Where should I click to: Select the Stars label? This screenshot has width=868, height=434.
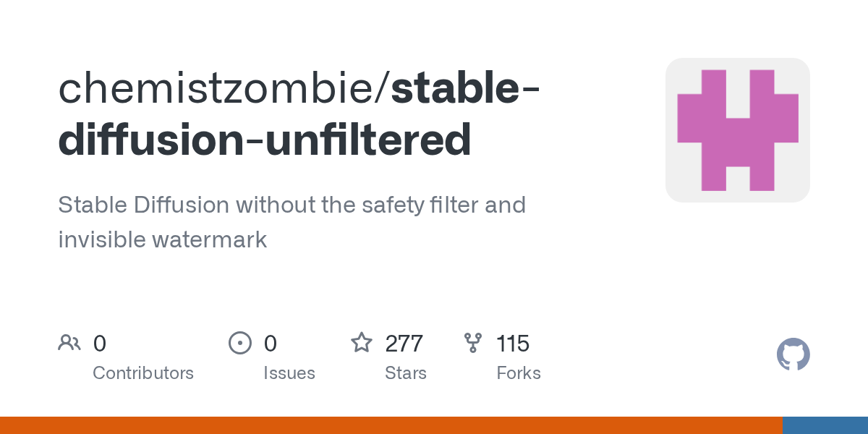pyautogui.click(x=406, y=373)
